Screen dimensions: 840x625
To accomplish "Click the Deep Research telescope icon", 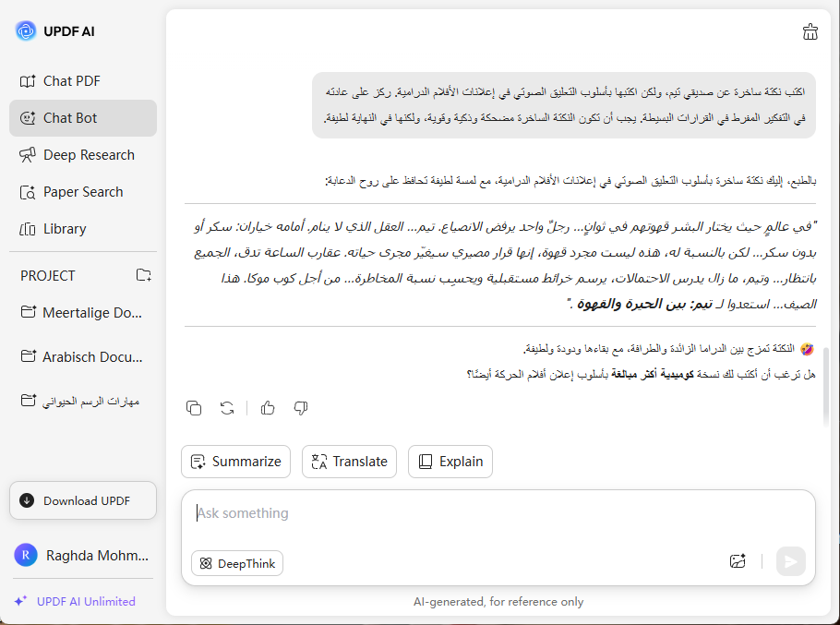I will coord(28,155).
